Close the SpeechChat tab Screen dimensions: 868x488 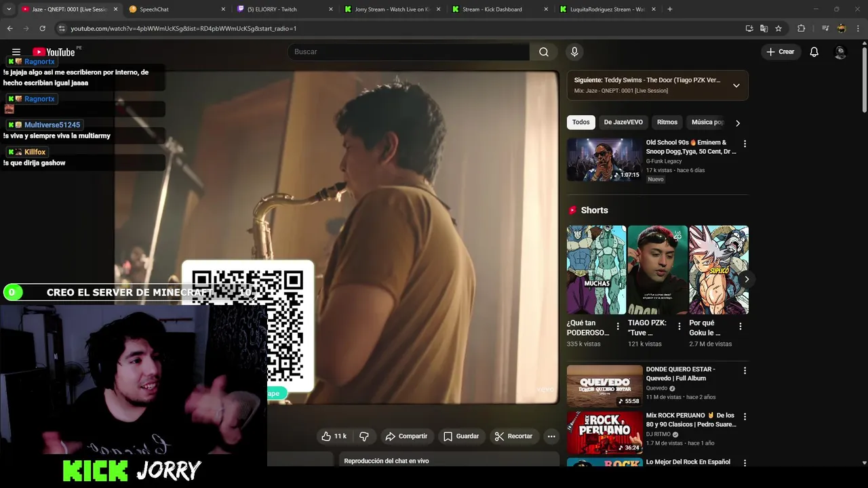click(x=224, y=9)
